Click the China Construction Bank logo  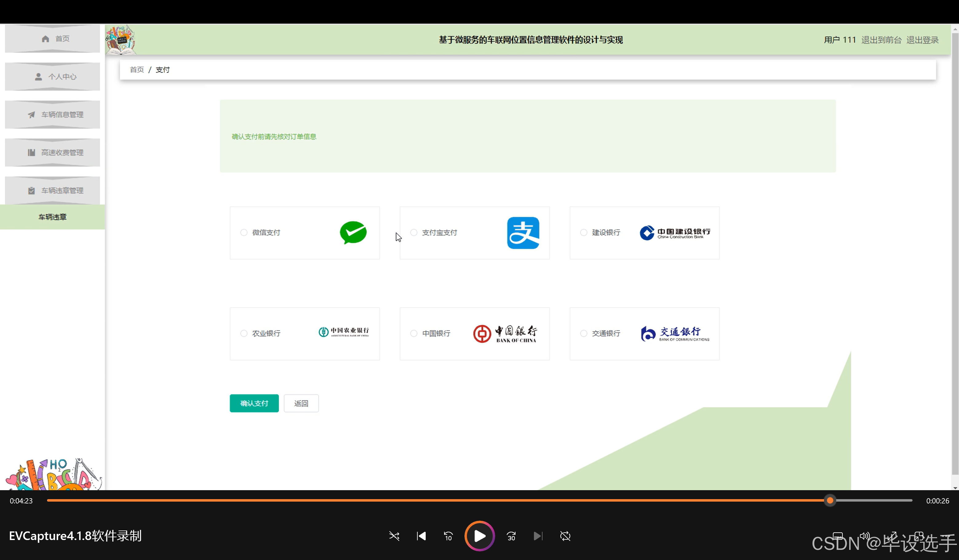coord(675,233)
